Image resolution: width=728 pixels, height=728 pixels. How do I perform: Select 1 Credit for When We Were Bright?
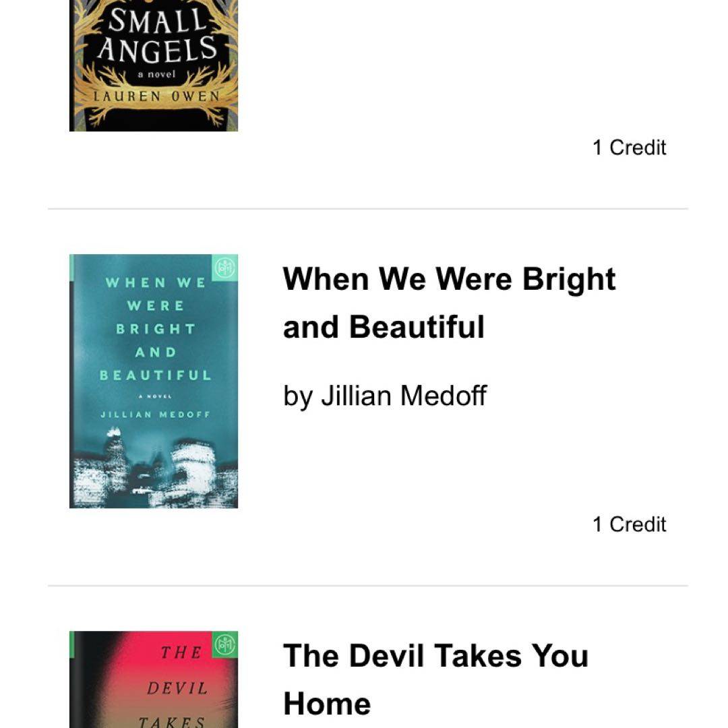click(x=629, y=524)
